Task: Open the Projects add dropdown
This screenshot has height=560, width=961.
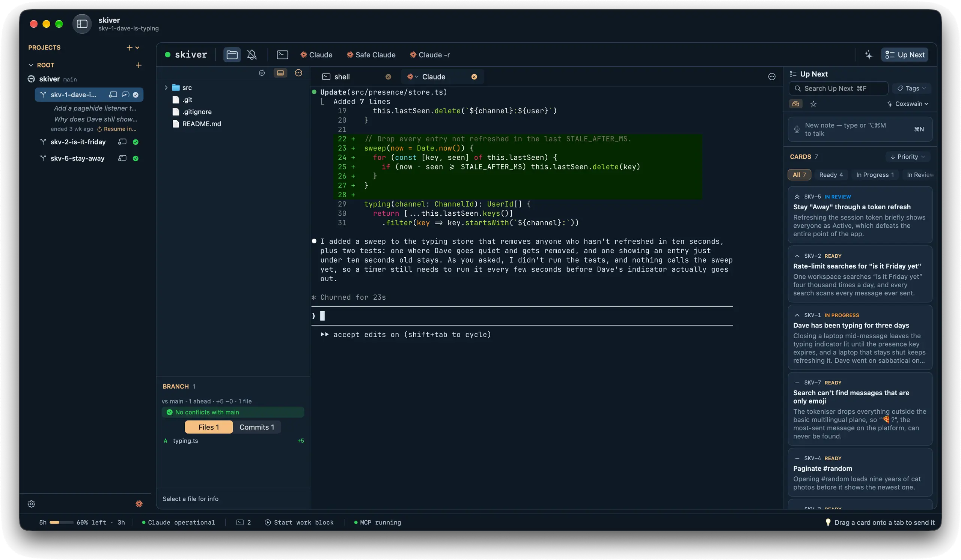Action: click(133, 48)
